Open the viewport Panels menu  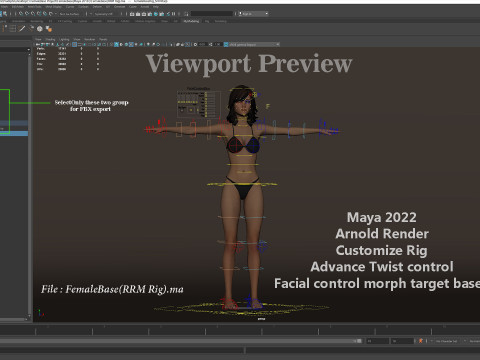click(x=103, y=39)
